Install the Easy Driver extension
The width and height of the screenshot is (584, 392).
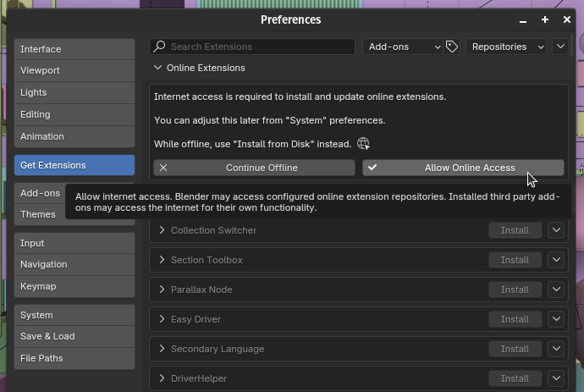pyautogui.click(x=515, y=319)
